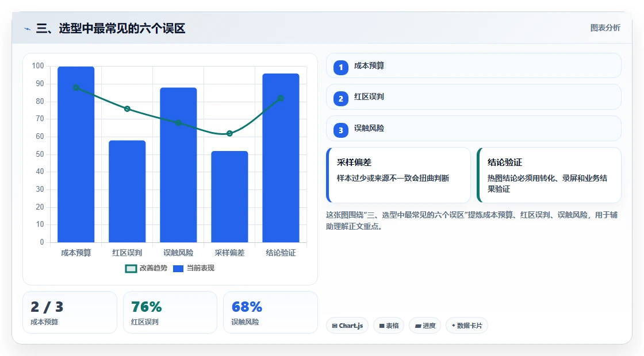The width and height of the screenshot is (644, 356).
Task: Click the description paragraph starting 这张图围绕
Action: (472, 220)
